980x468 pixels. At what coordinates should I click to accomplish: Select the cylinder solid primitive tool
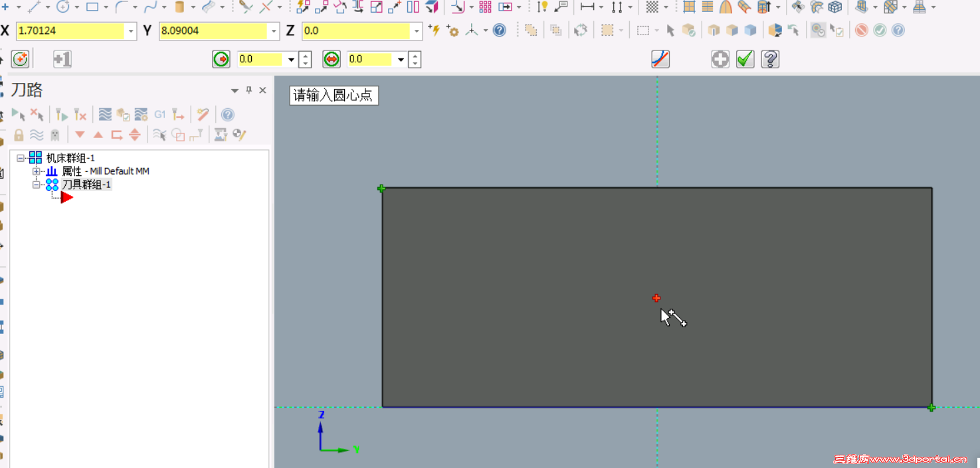[179, 7]
